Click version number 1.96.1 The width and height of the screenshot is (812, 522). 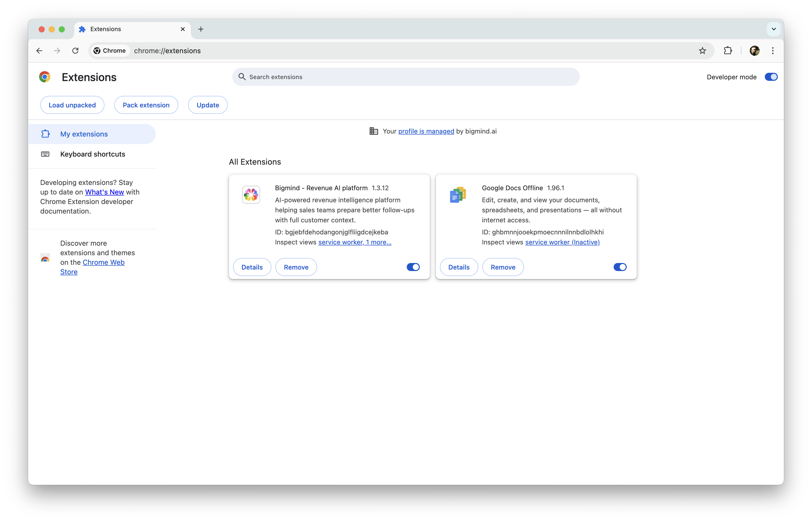point(555,188)
